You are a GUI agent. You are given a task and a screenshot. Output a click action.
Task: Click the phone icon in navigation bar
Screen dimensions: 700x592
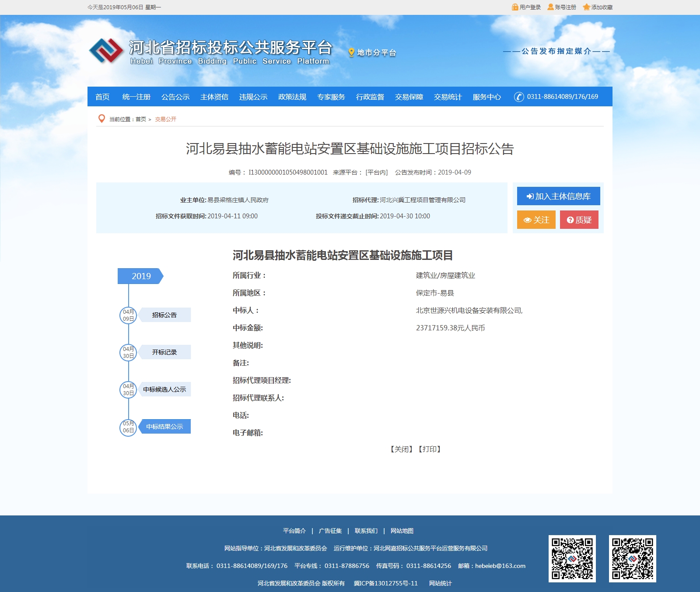(x=519, y=97)
